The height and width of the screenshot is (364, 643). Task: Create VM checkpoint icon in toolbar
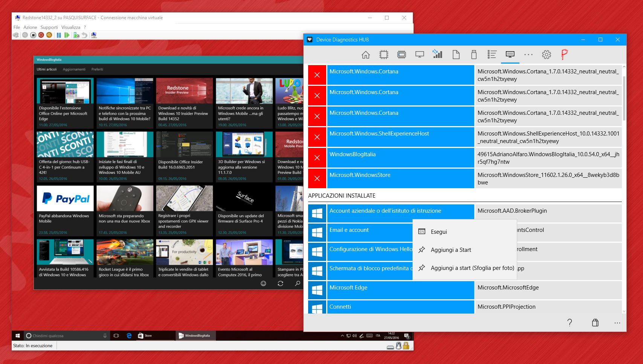76,35
